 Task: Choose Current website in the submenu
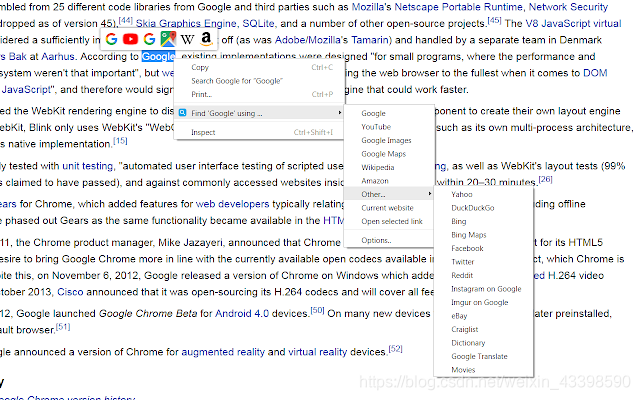coord(389,208)
